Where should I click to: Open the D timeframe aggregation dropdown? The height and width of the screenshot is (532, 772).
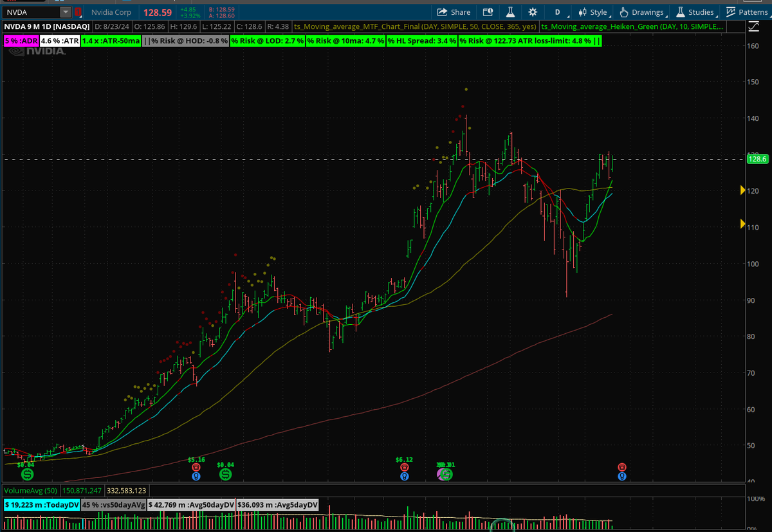click(x=558, y=12)
